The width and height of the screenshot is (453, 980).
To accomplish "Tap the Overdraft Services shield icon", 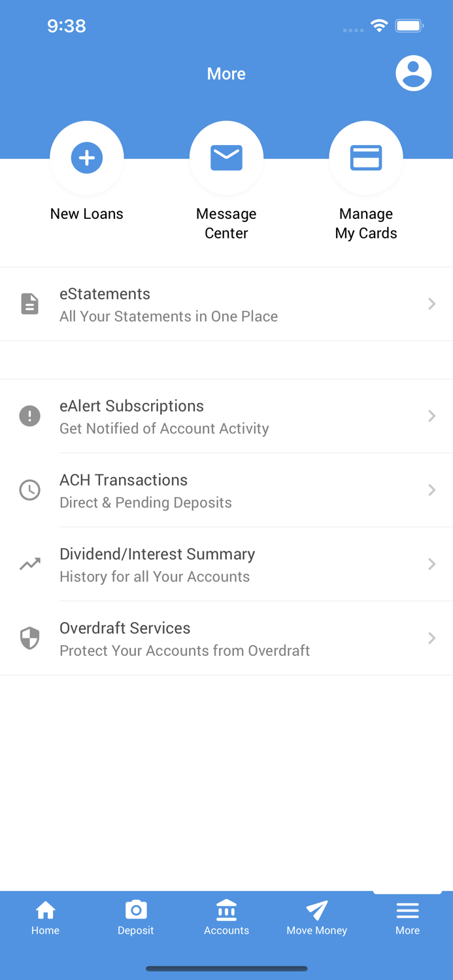I will pyautogui.click(x=30, y=638).
